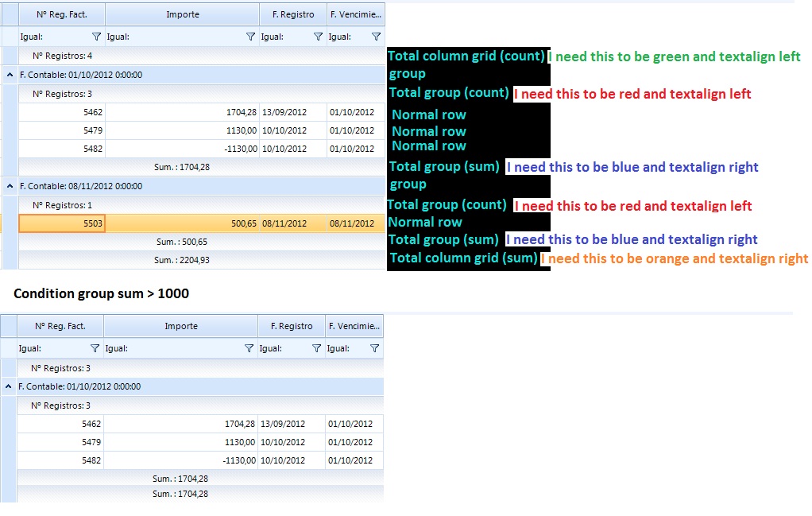Select cell 5479 in lower grid

60,442
